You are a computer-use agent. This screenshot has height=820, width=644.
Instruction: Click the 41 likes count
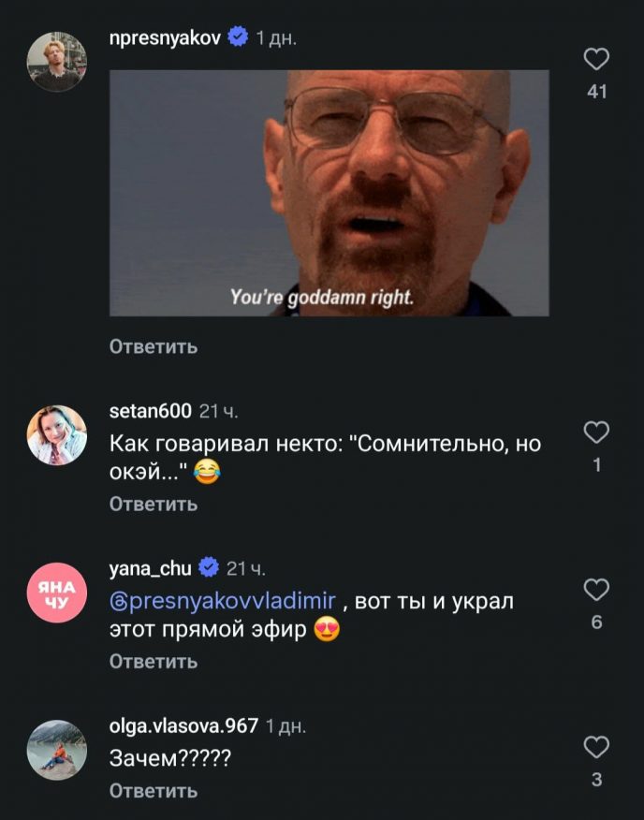tap(597, 92)
